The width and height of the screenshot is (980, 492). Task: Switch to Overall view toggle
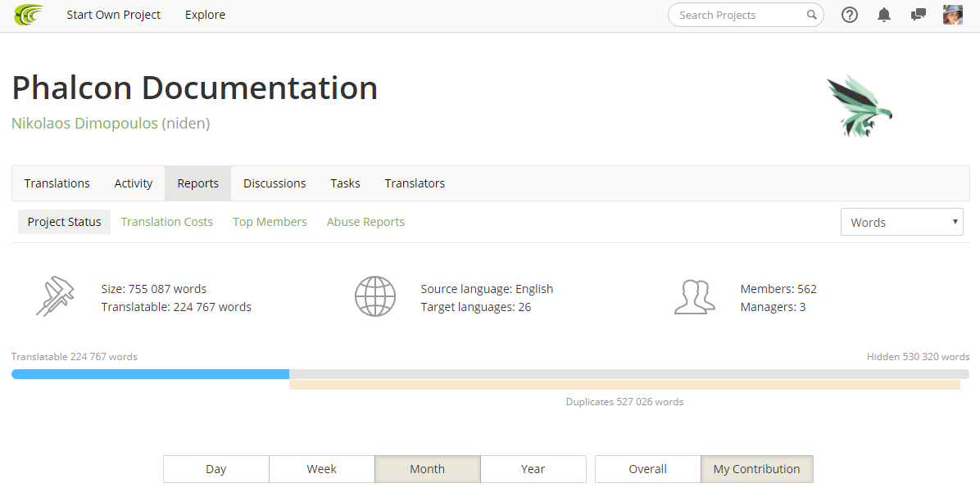tap(648, 469)
